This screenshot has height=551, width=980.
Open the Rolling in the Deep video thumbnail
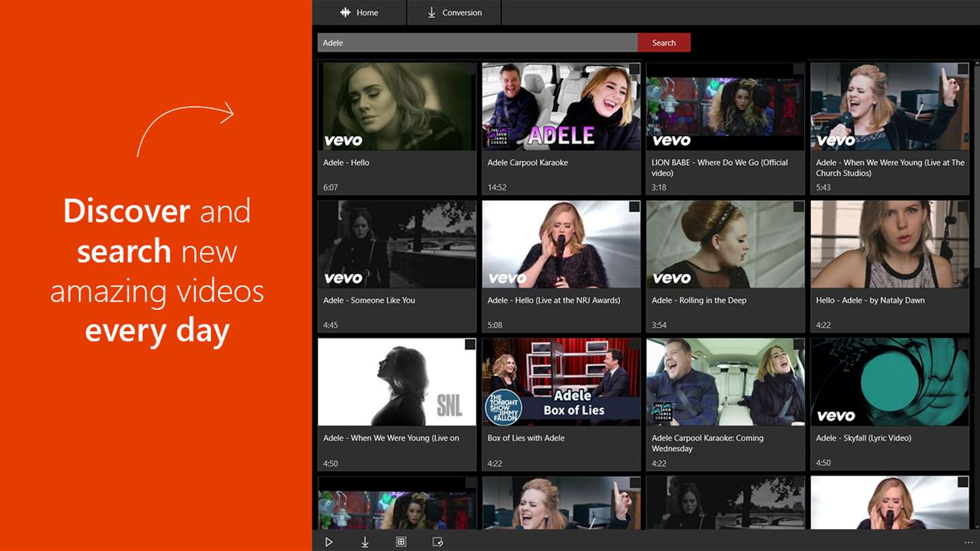[725, 244]
